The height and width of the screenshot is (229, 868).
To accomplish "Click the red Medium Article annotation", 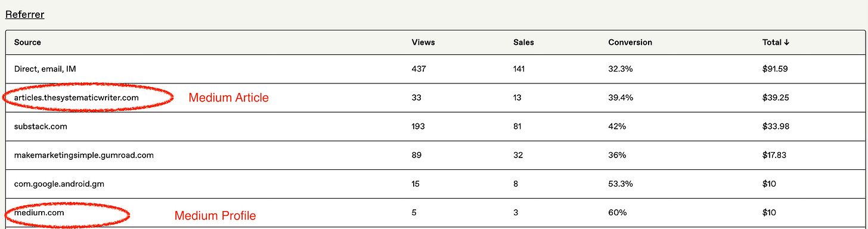I will point(229,98).
